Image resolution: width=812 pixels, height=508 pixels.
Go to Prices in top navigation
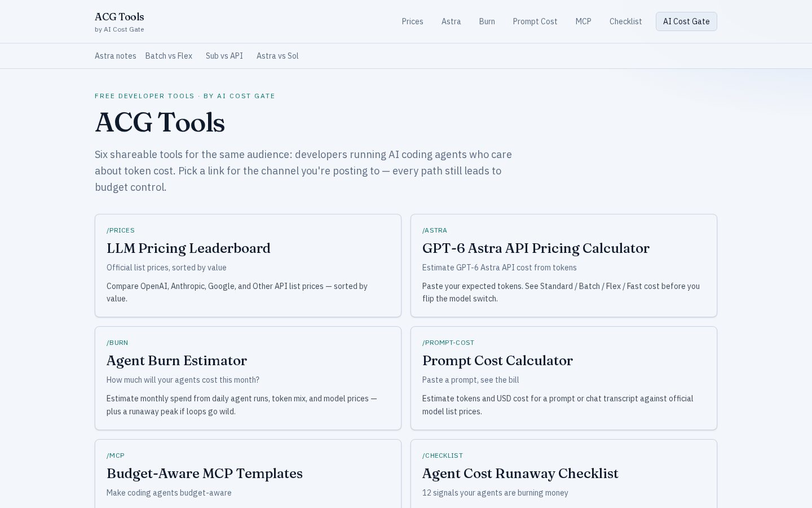412,21
